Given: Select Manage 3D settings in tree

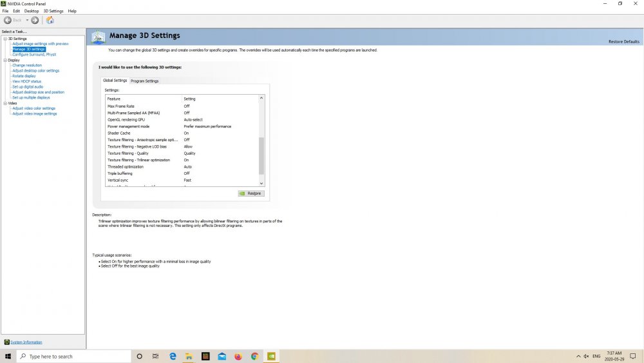Looking at the screenshot, I should coord(29,49).
